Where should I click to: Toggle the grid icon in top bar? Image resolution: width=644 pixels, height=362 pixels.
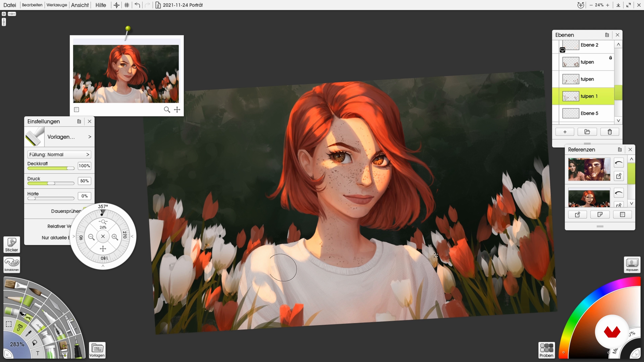(127, 5)
